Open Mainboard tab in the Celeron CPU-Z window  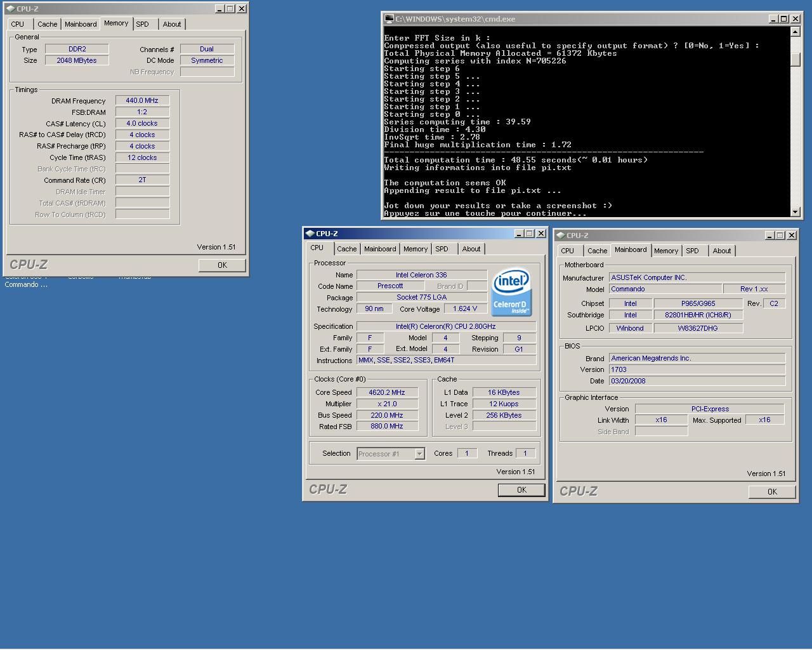click(380, 249)
